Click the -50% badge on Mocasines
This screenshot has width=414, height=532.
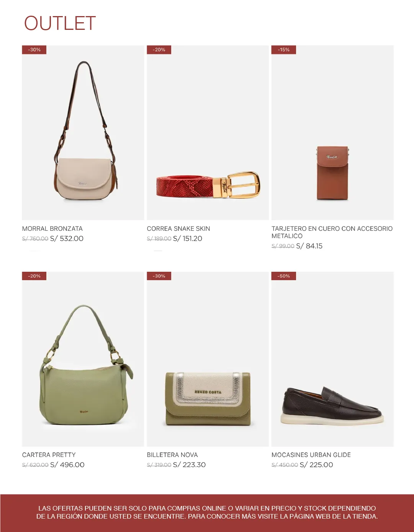tap(284, 276)
